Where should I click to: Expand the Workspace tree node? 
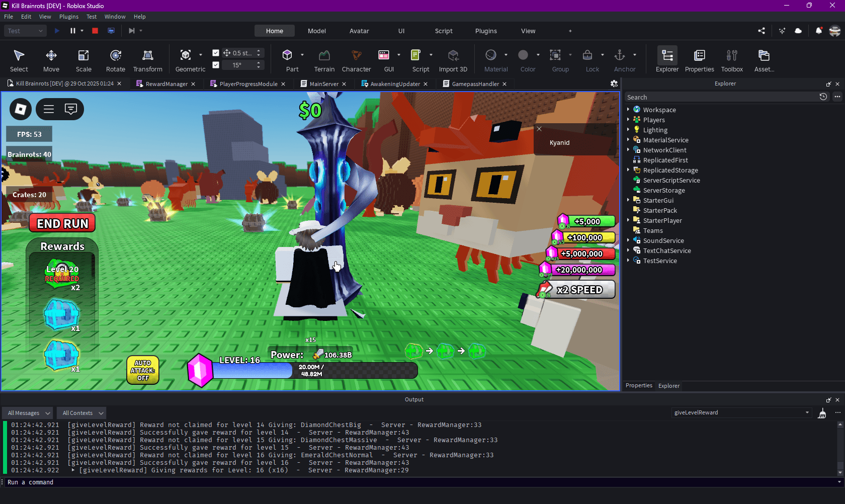click(628, 110)
